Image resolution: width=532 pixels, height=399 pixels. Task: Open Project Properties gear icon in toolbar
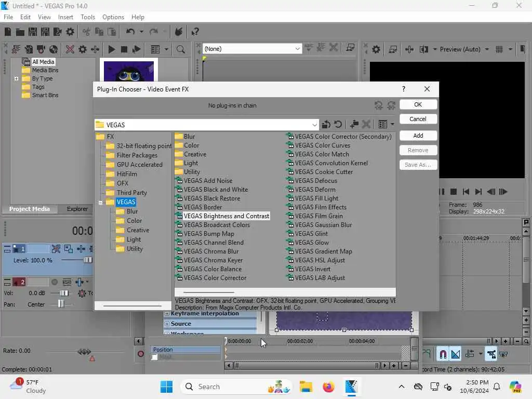click(x=70, y=32)
